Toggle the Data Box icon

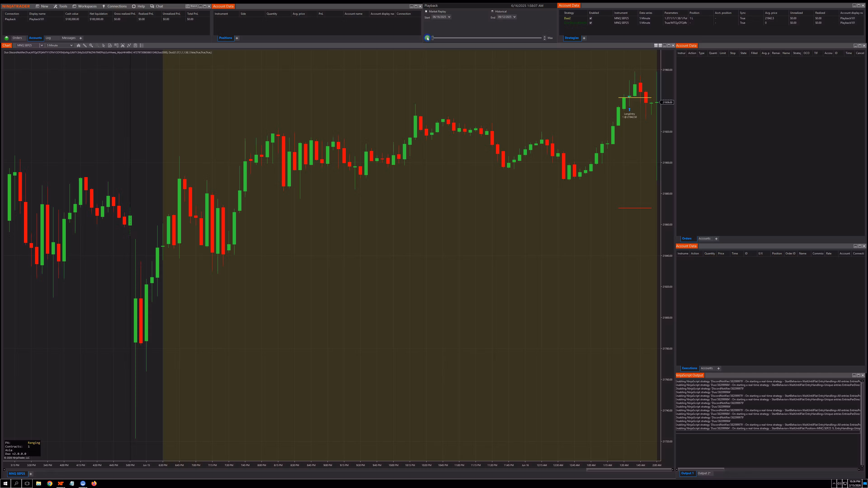110,45
